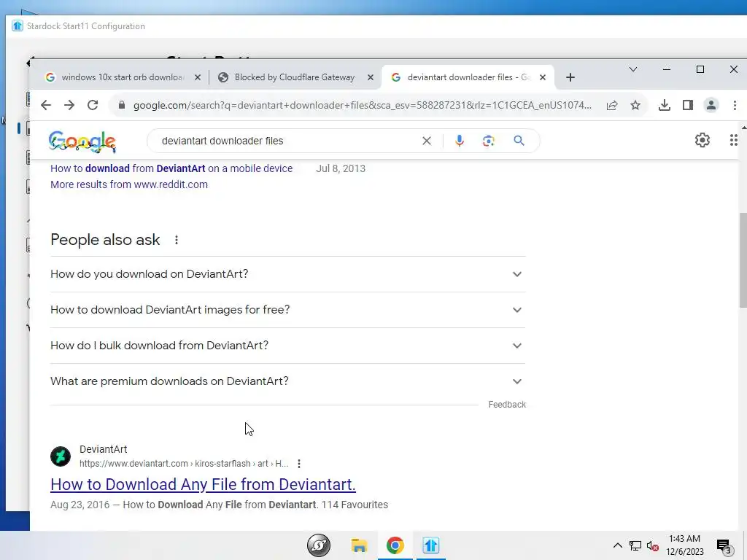Open Chrome tab search dropdown arrow
The height and width of the screenshot is (560, 747).
(x=632, y=69)
